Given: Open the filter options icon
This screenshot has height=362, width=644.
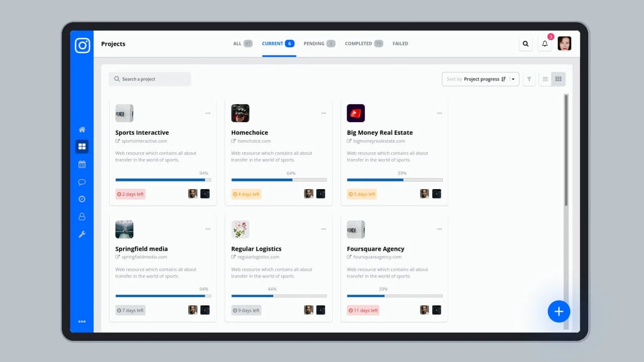Looking at the screenshot, I should (x=529, y=79).
